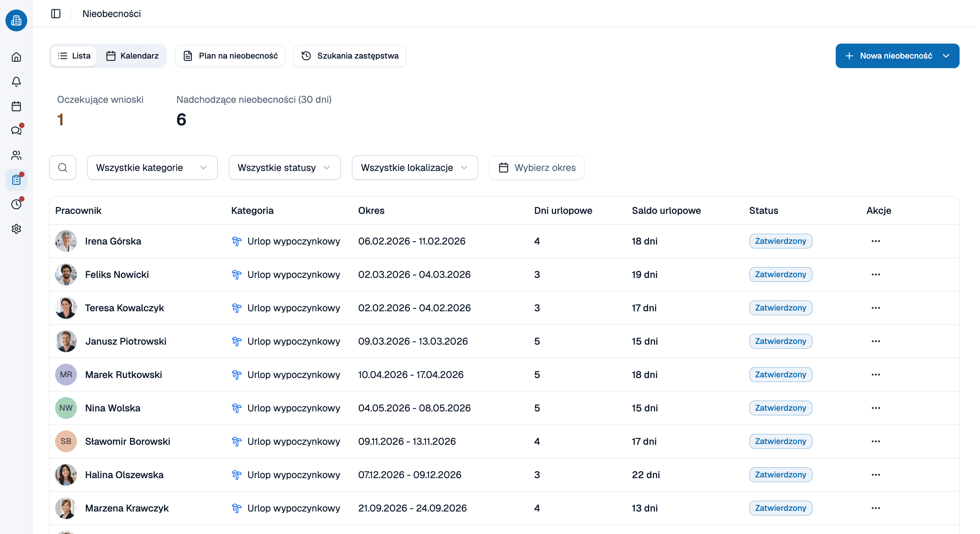Toggle the sidebar panel icon
The width and height of the screenshot is (980, 534).
56,14
